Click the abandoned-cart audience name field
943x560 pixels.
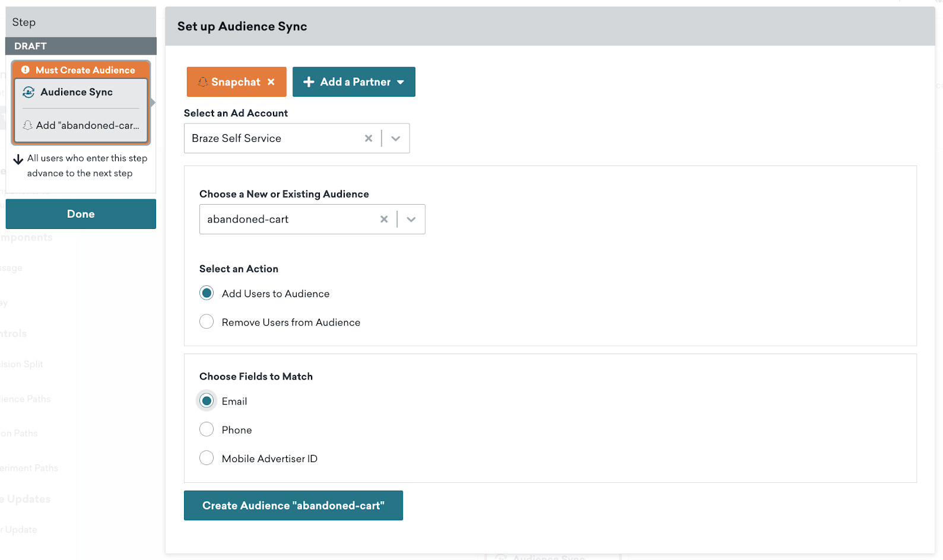tap(285, 219)
